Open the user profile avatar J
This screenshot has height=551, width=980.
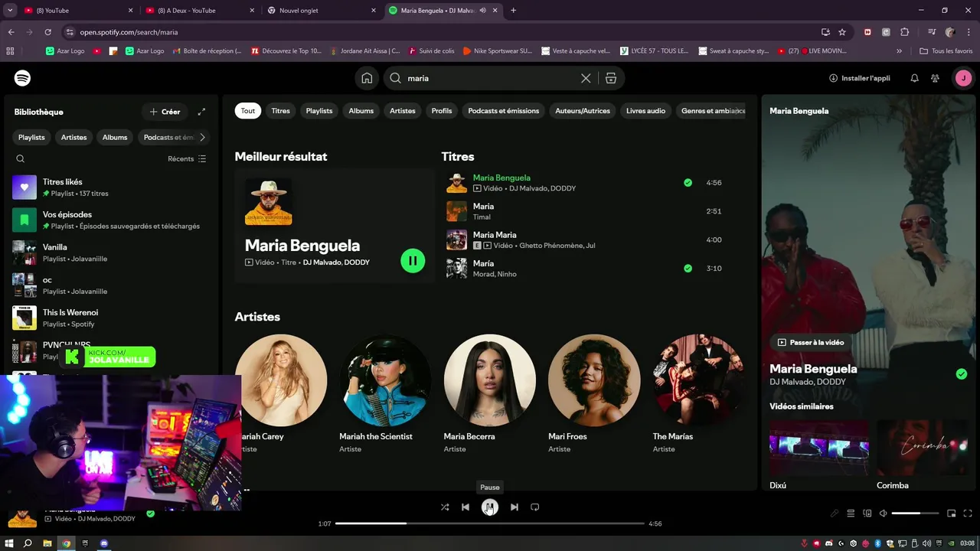[963, 78]
